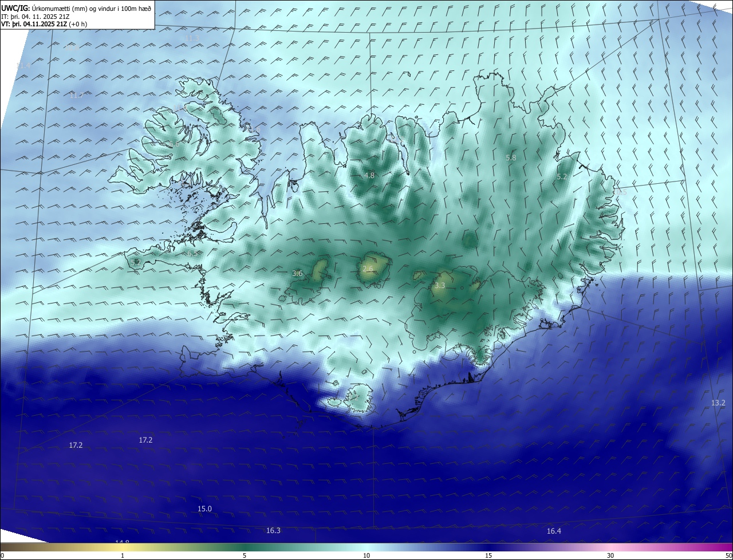Click the 0 tick on the color scale

[x=2, y=555]
